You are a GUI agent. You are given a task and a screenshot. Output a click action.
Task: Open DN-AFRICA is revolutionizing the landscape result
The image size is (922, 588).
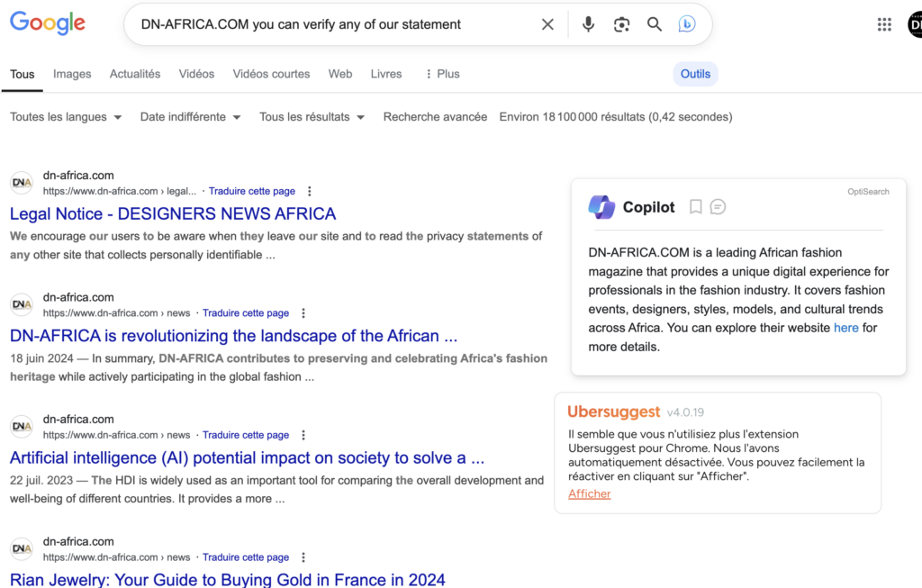point(233,336)
